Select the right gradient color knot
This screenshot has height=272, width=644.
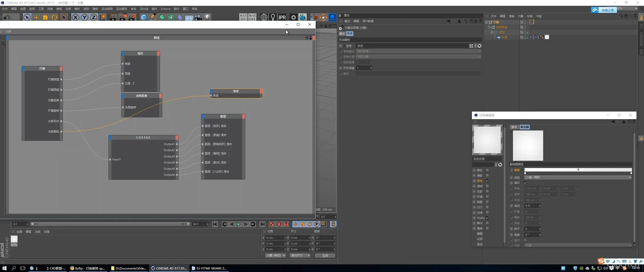coord(631,173)
